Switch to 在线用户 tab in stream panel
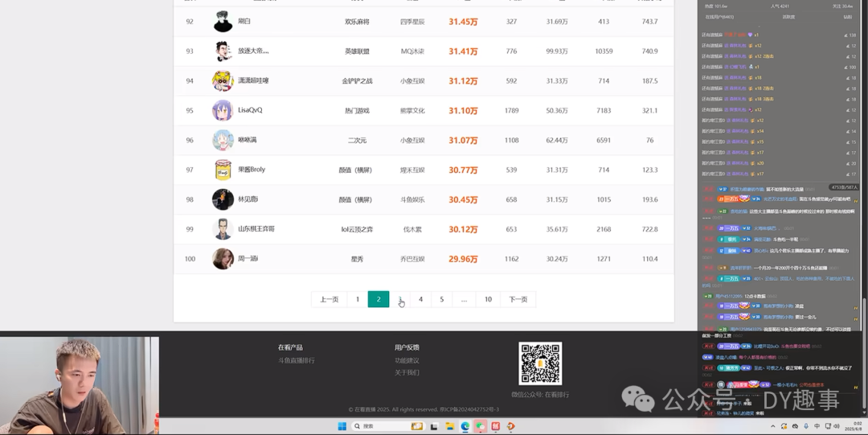The height and width of the screenshot is (435, 868). point(719,17)
